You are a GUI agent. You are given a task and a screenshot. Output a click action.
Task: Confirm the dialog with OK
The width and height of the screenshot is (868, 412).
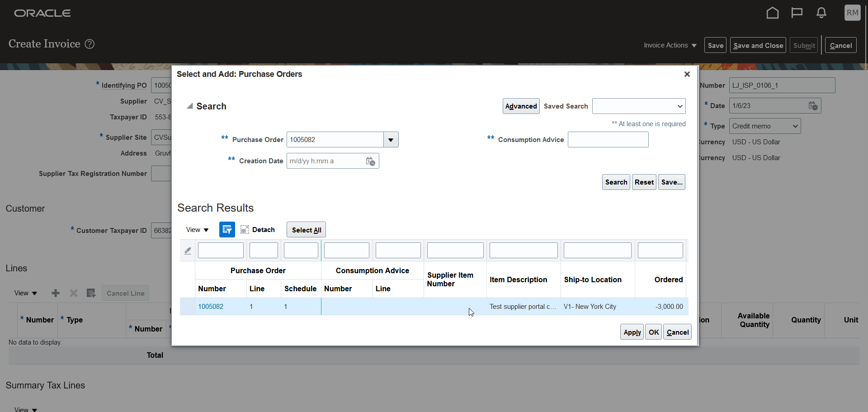pyautogui.click(x=654, y=332)
